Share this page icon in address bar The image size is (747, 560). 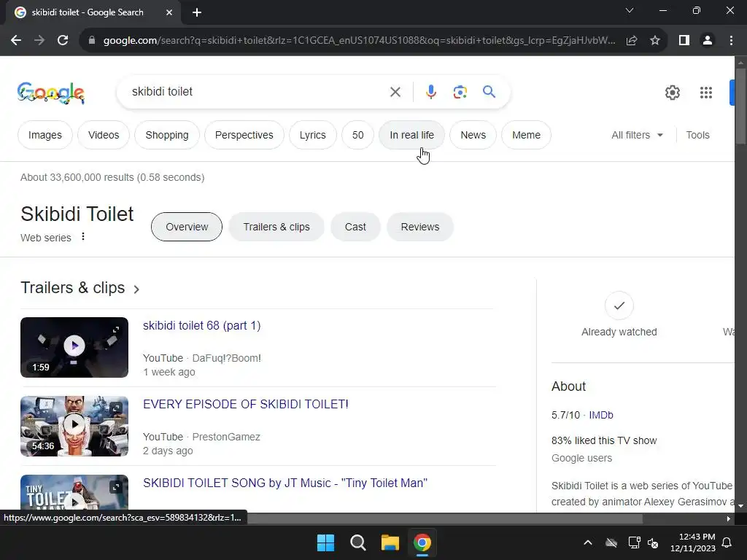(x=632, y=41)
